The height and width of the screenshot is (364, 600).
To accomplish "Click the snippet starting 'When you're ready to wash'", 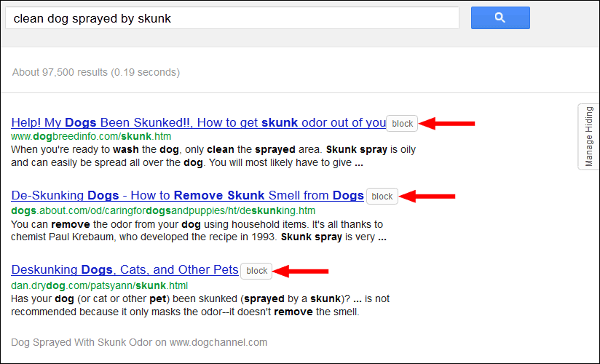I will (x=213, y=156).
